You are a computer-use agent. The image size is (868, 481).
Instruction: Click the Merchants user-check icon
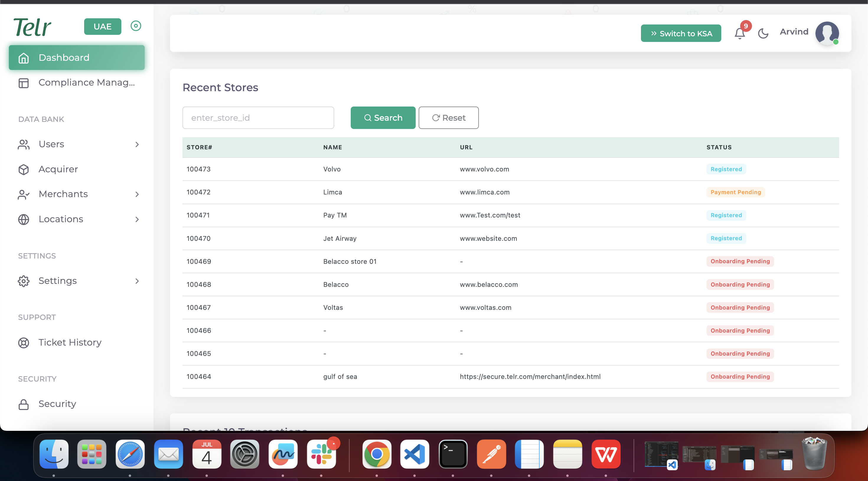(x=24, y=194)
